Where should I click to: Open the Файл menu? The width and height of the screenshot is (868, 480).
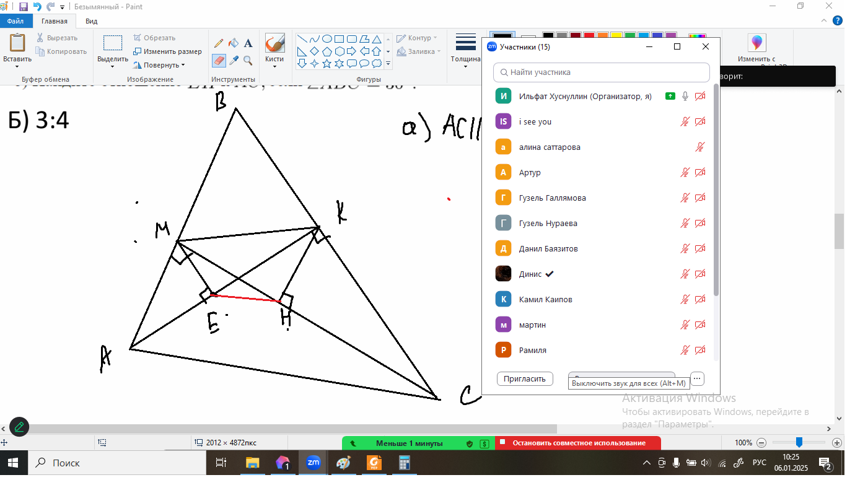[x=15, y=21]
